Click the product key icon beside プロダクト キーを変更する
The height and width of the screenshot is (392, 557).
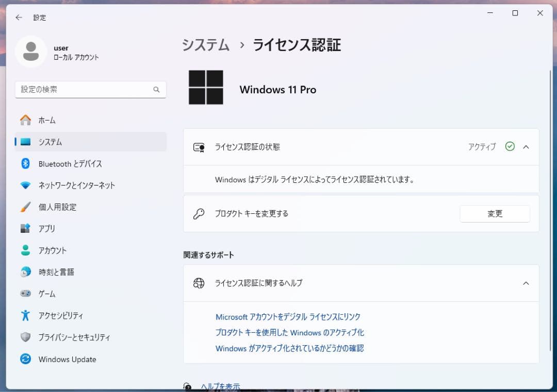pos(199,213)
